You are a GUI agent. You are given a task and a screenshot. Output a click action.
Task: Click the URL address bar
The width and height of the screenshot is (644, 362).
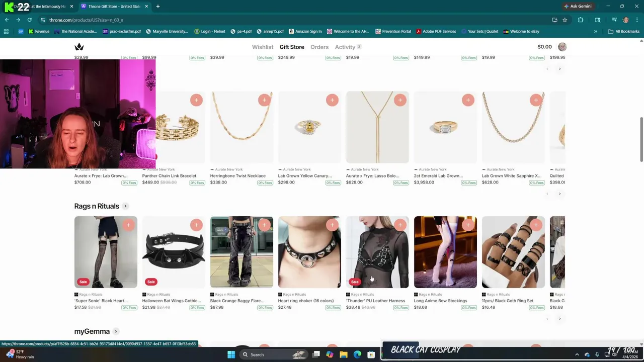pyautogui.click(x=297, y=20)
